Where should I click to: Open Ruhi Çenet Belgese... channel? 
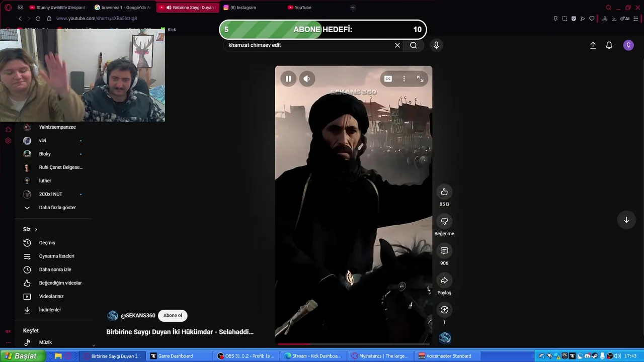coord(53,167)
